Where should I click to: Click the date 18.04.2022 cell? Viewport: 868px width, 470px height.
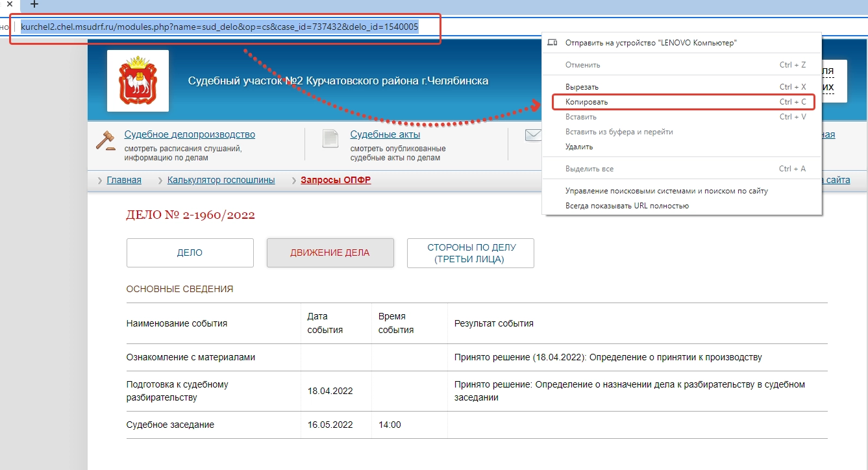coord(330,391)
